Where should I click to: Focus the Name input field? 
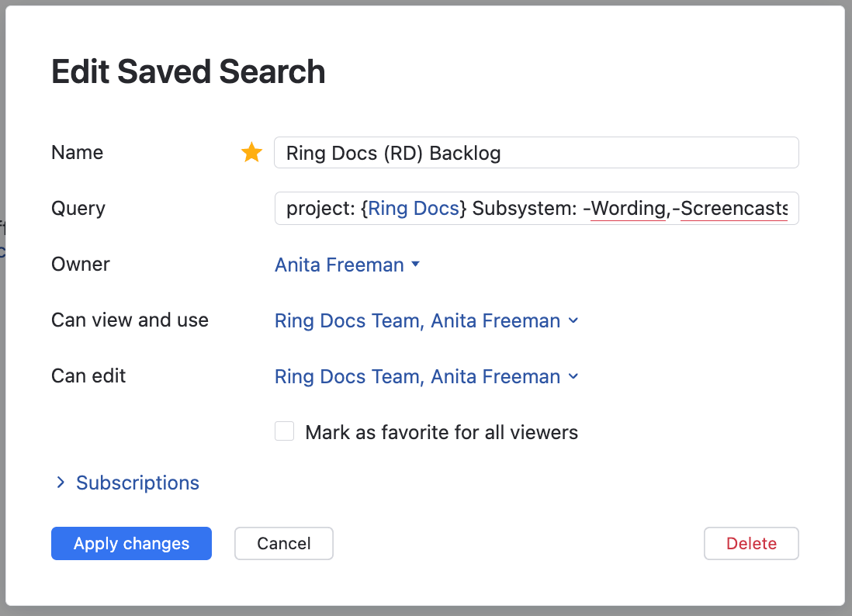click(x=535, y=152)
